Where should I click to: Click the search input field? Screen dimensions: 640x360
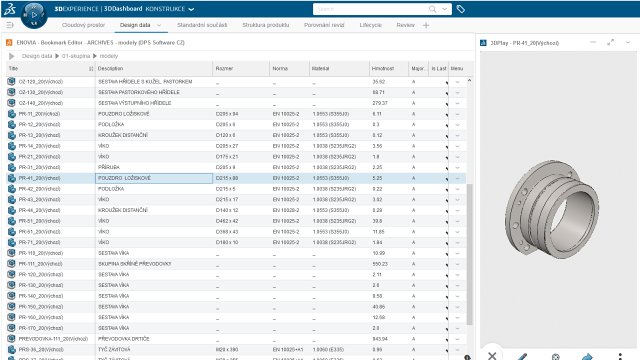point(371,9)
